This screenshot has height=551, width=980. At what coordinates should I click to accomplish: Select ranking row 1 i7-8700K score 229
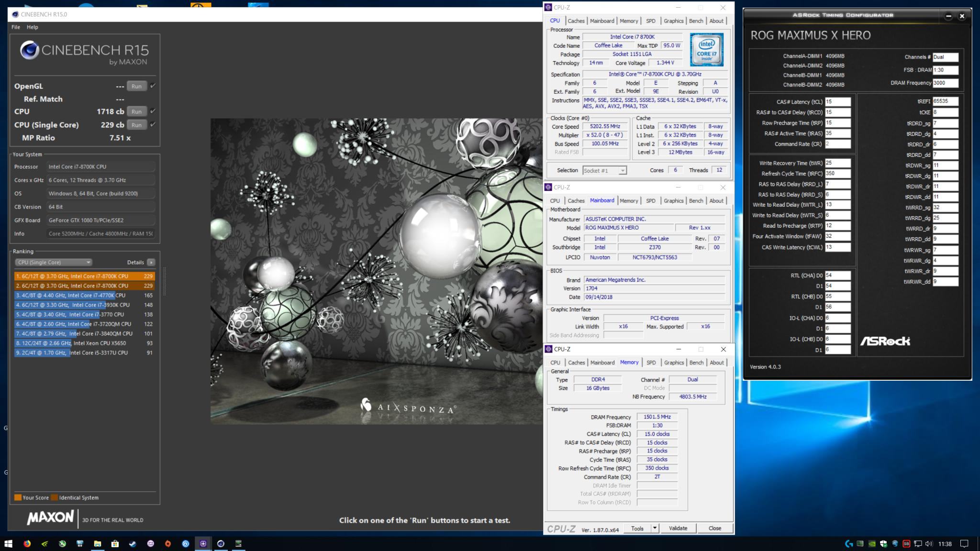[x=85, y=276]
